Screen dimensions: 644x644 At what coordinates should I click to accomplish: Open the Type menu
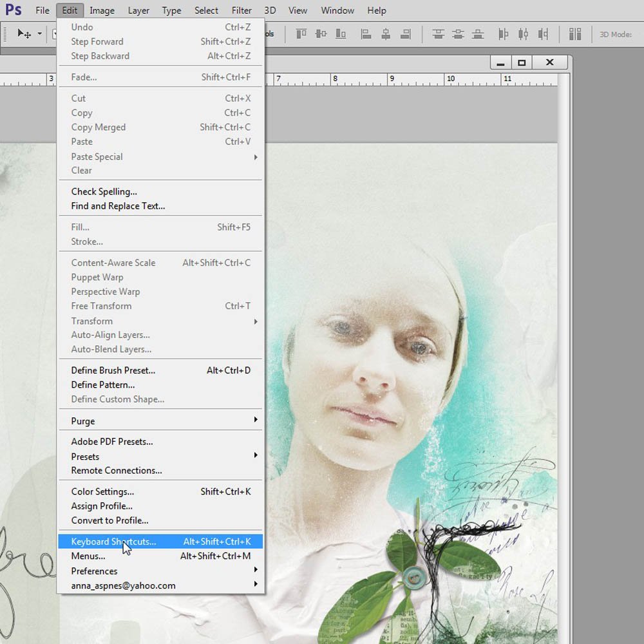[x=171, y=10]
